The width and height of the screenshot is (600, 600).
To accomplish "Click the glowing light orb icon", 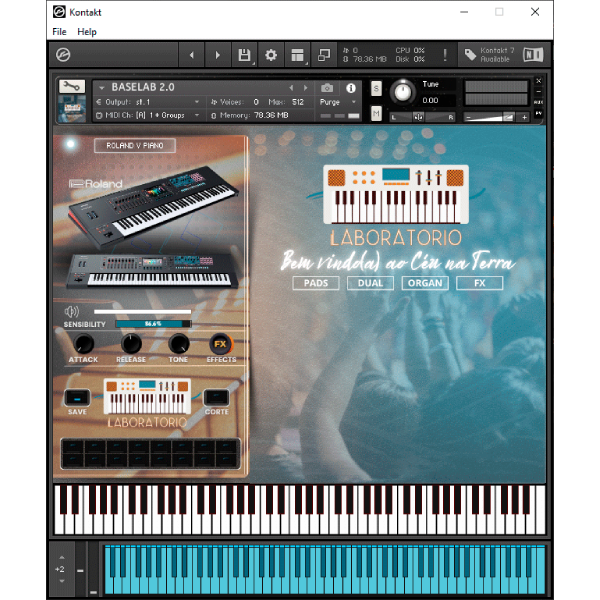I will pos(70,143).
